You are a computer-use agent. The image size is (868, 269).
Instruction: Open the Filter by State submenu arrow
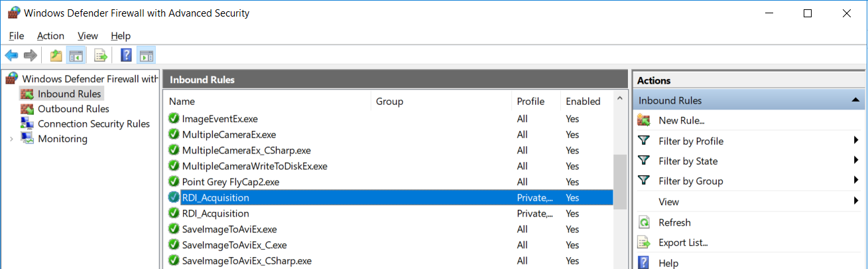(857, 161)
